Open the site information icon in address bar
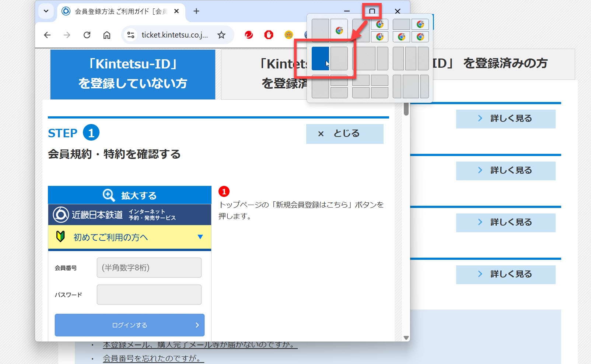The image size is (591, 364). (131, 35)
